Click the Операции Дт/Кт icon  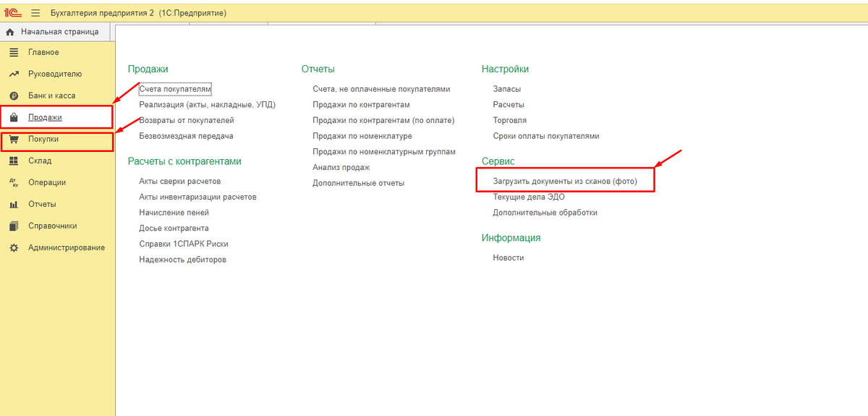point(13,182)
